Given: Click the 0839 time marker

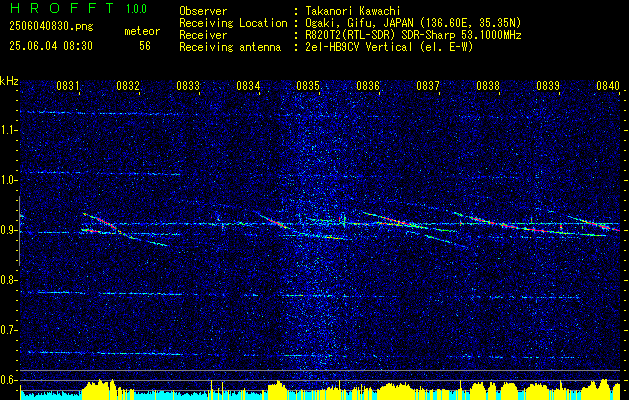Looking at the screenshot, I should point(548,85).
